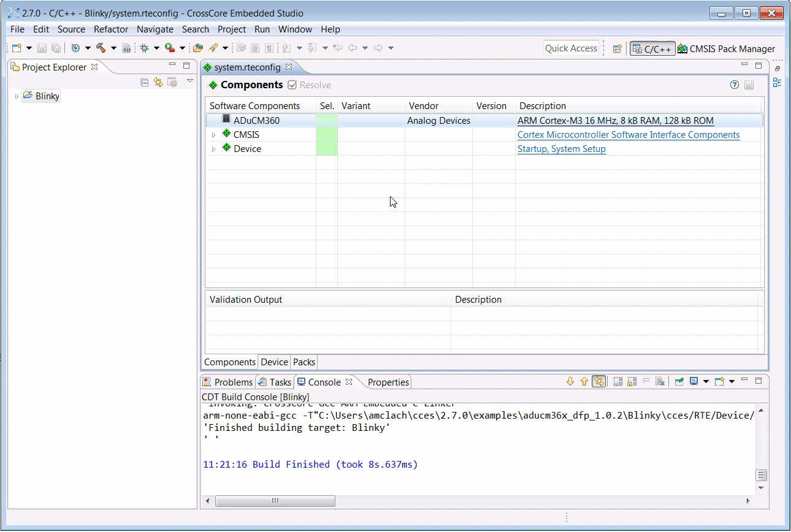
Task: Maximize the Console panel
Action: (x=759, y=381)
